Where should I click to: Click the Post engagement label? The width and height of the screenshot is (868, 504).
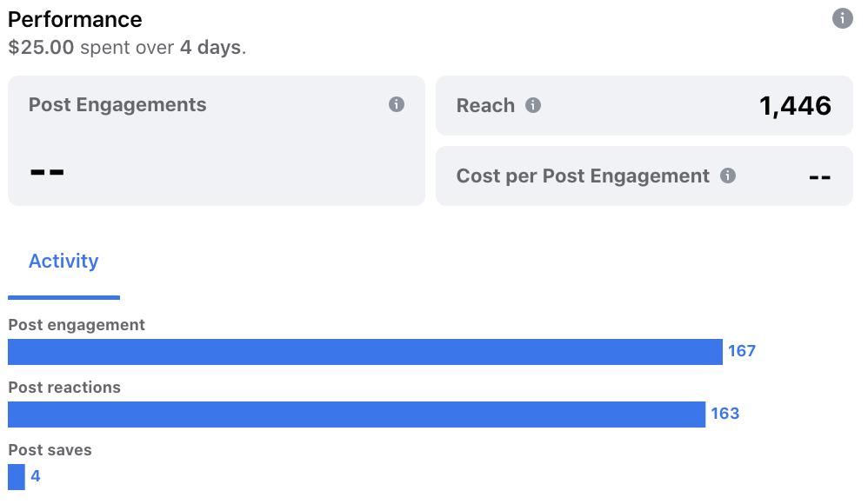[77, 325]
